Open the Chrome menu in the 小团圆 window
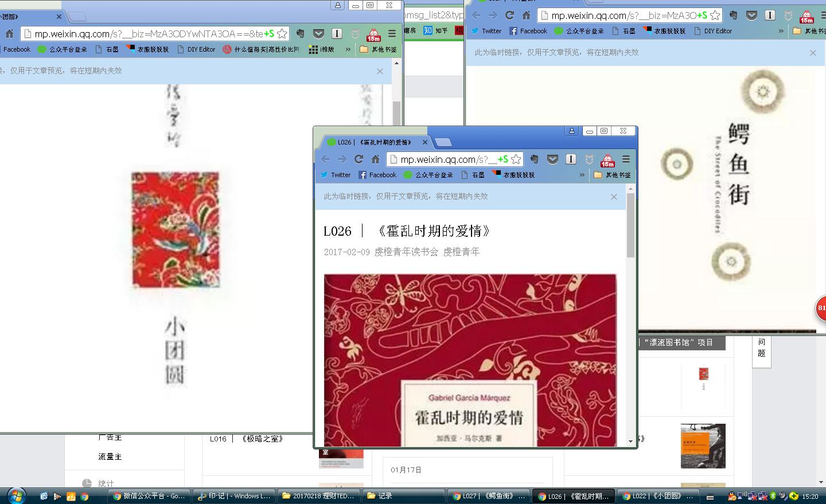 [392, 34]
